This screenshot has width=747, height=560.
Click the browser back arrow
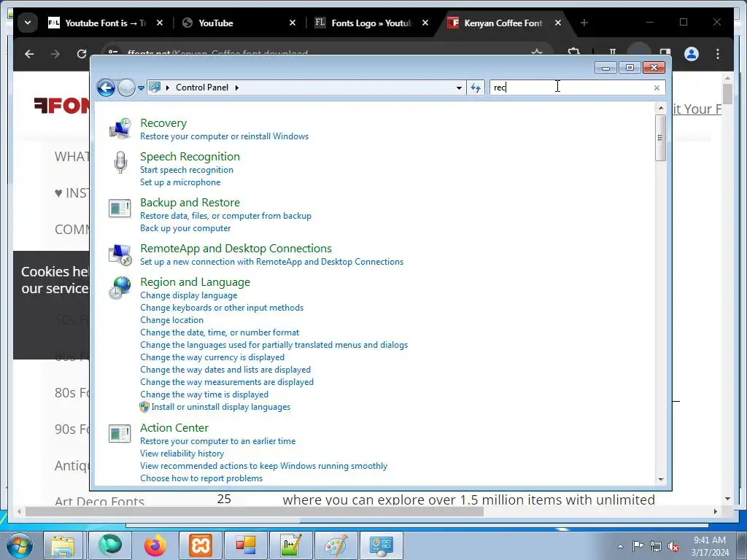pyautogui.click(x=29, y=54)
